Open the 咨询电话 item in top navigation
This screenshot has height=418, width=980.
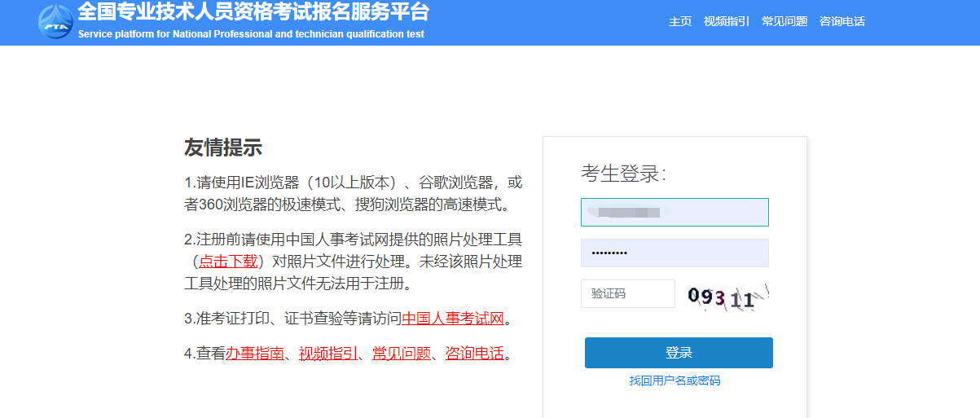coord(842,21)
